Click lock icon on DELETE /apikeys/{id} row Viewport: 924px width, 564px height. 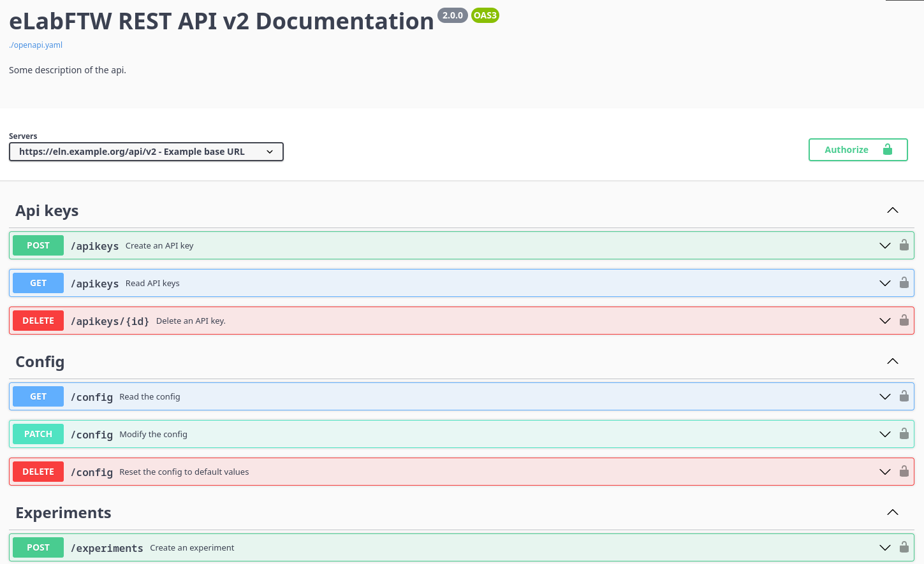(904, 320)
